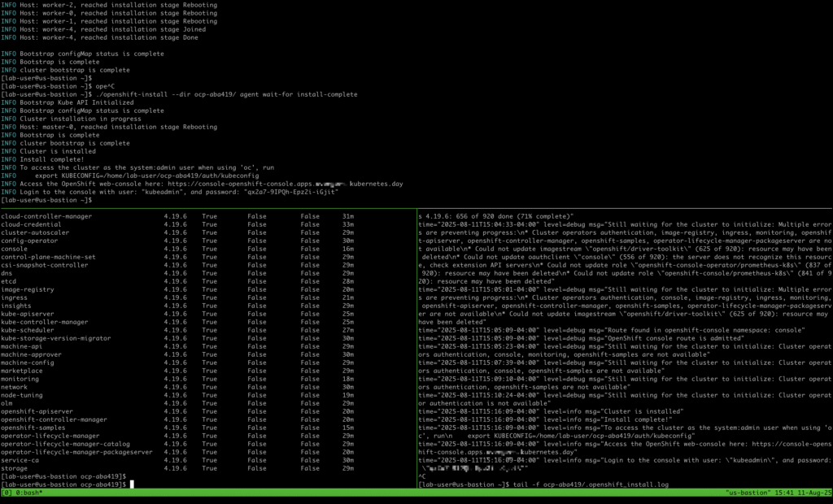Click the node-tuning operator name
This screenshot has width=833, height=504.
(22, 395)
